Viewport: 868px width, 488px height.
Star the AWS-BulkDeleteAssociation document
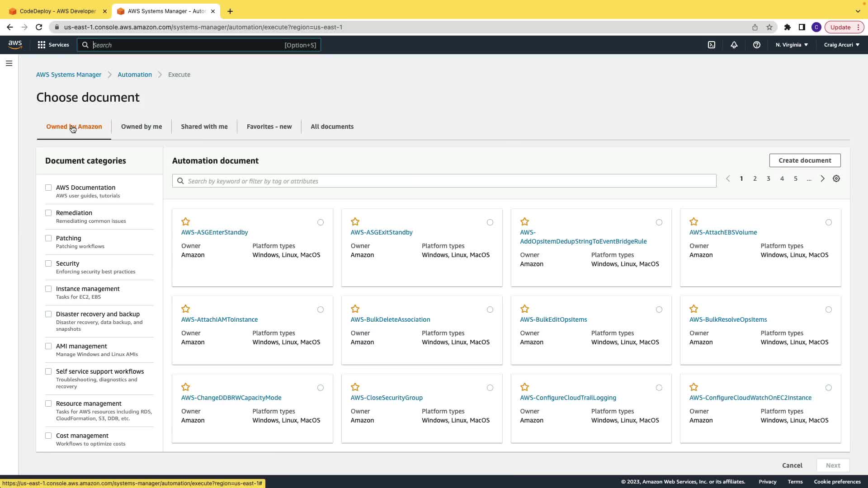tap(355, 309)
